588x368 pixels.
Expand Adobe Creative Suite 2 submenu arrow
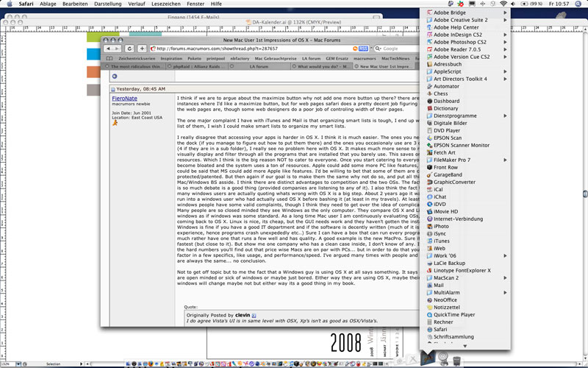coord(505,20)
